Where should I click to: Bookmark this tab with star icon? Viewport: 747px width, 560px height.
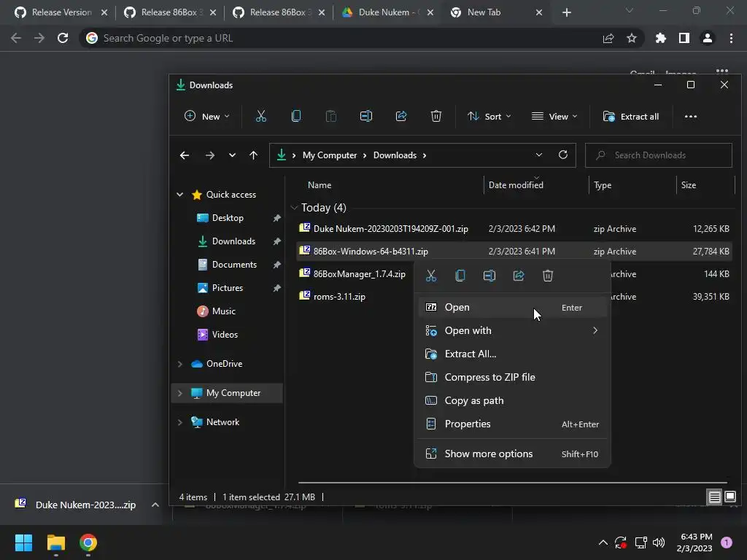click(x=632, y=38)
